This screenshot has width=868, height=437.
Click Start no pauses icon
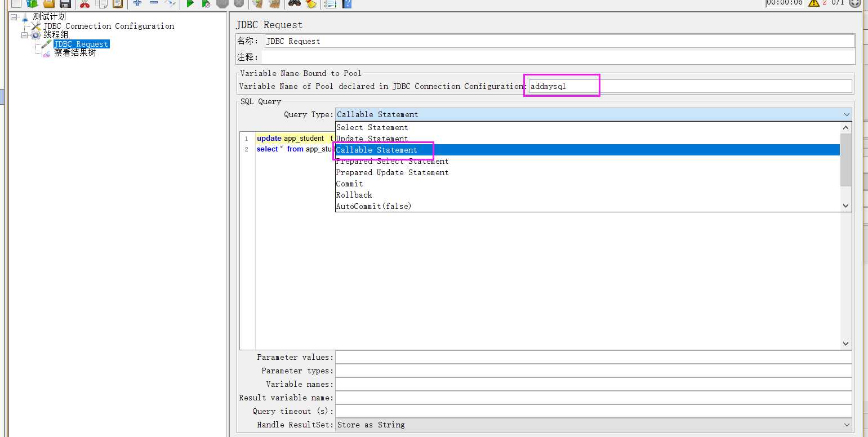pyautogui.click(x=206, y=3)
